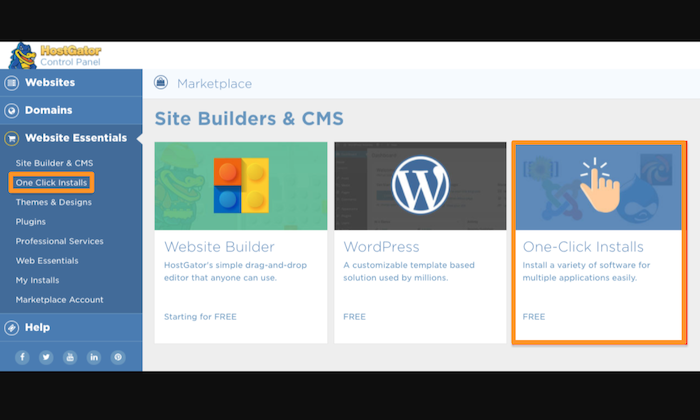Viewport: 700px width, 420px height.
Task: View My Installs page
Action: click(x=37, y=280)
